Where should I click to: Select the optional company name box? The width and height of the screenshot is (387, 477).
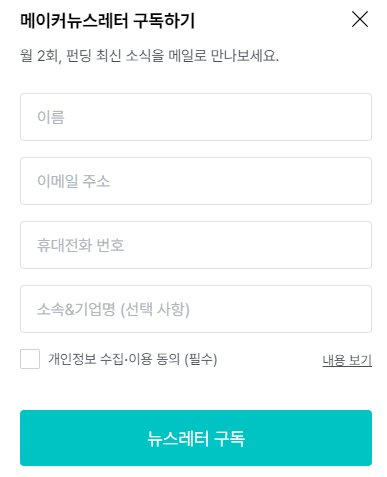point(196,309)
